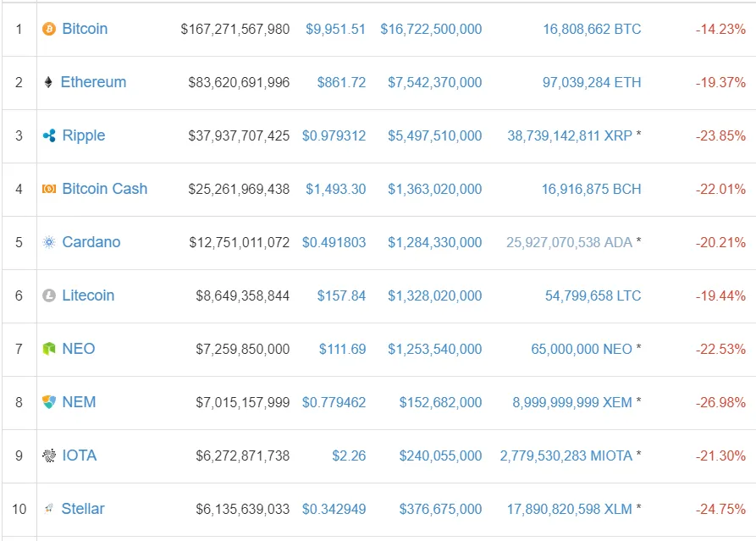Open Ripple volume $5,497,510,000
Viewport: 756px width, 541px height.
[435, 136]
